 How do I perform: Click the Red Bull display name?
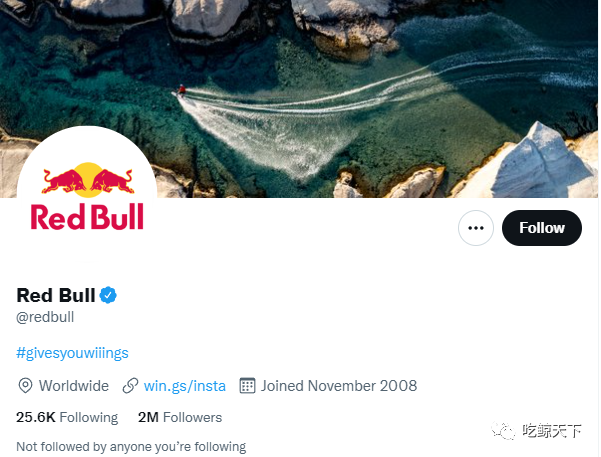pos(56,295)
